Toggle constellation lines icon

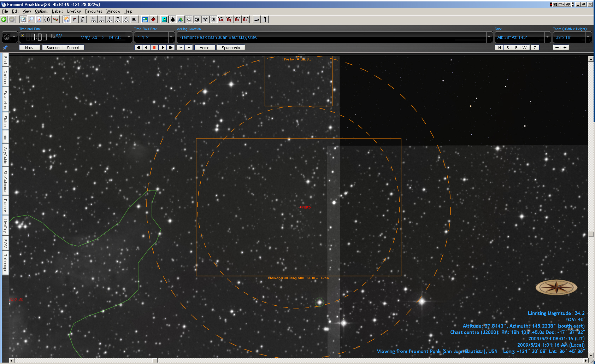click(205, 19)
